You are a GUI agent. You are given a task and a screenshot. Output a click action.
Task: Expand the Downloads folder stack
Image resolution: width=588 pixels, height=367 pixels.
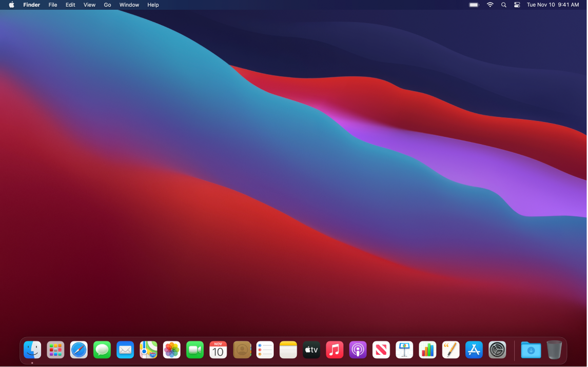(531, 350)
